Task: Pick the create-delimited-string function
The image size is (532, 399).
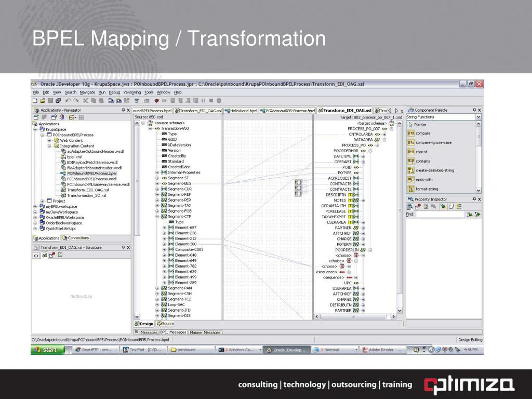Action: (x=431, y=170)
